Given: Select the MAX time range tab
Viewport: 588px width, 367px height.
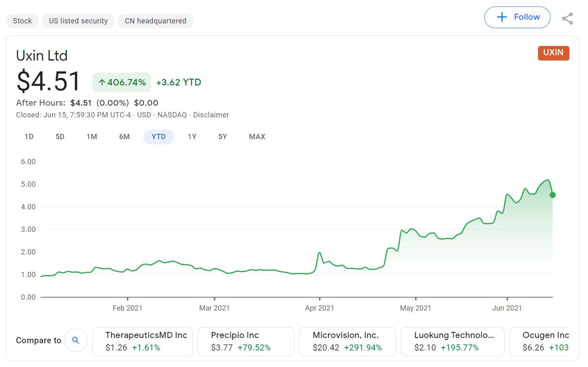Looking at the screenshot, I should [x=257, y=137].
